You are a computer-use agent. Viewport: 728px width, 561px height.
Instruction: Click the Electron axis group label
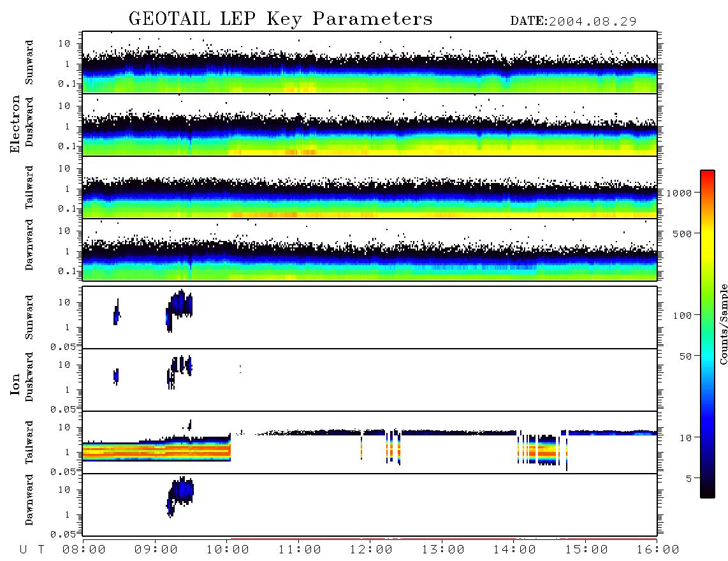(15, 124)
